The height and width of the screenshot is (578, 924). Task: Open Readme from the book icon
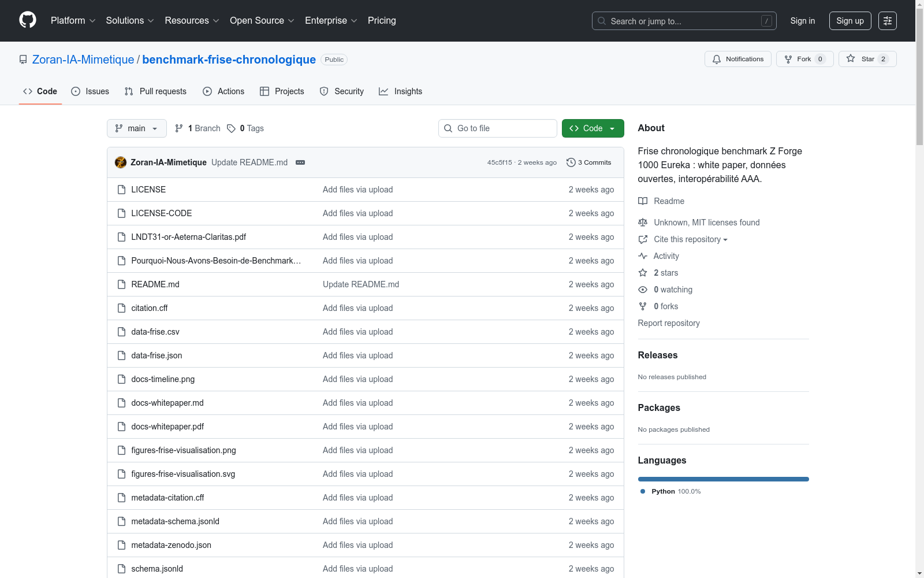[643, 201]
